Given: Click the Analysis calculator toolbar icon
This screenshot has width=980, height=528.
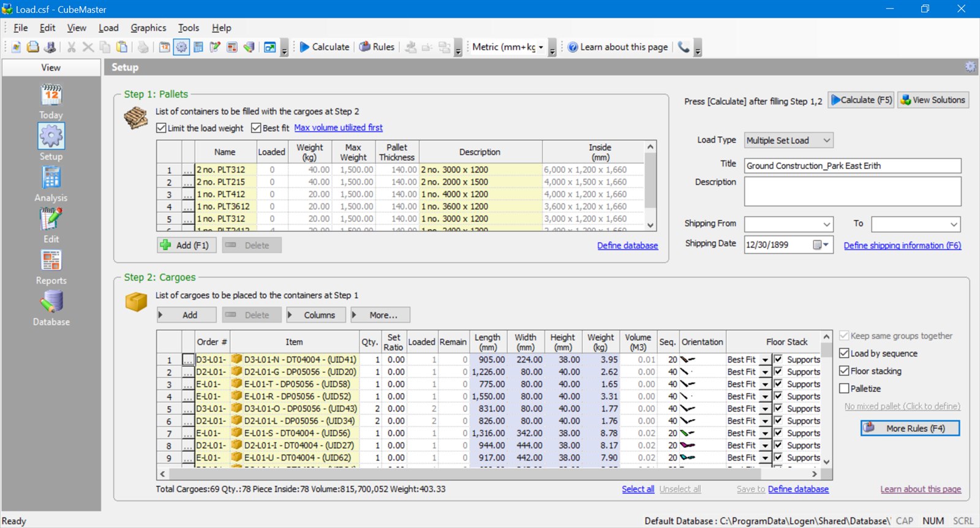Looking at the screenshot, I should 198,47.
